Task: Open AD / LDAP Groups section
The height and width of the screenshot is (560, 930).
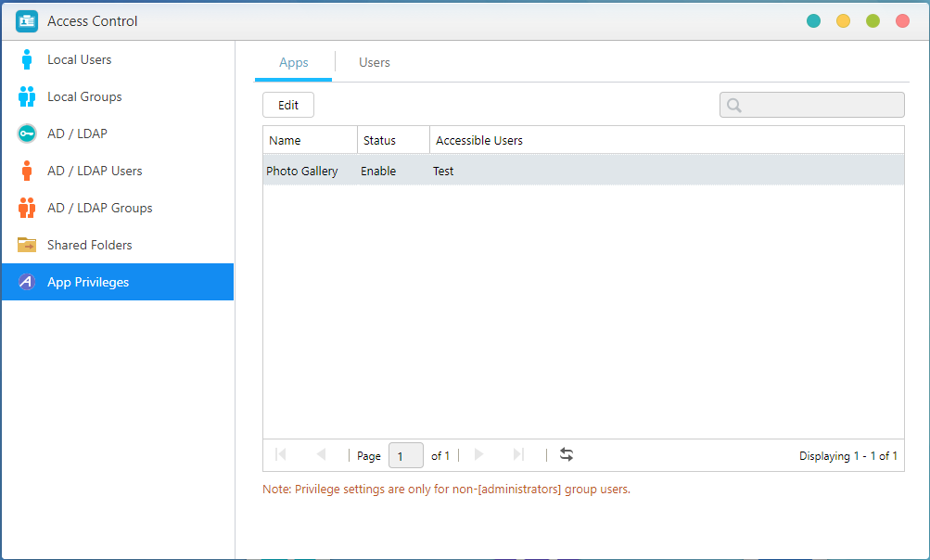Action: coord(118,208)
